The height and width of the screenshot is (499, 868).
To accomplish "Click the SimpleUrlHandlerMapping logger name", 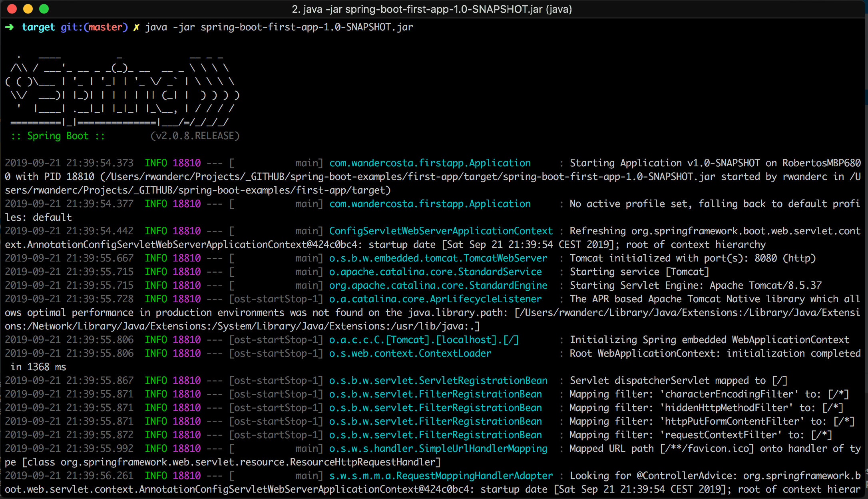I will coord(438,449).
